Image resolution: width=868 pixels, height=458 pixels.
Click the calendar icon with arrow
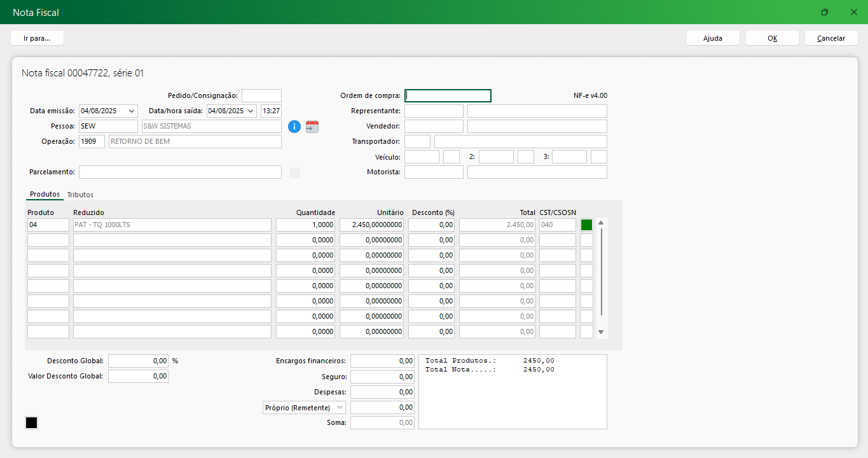(312, 127)
